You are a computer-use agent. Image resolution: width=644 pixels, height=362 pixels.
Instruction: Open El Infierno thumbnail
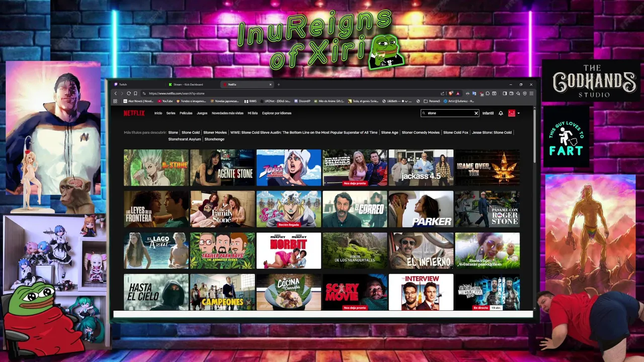421,250
